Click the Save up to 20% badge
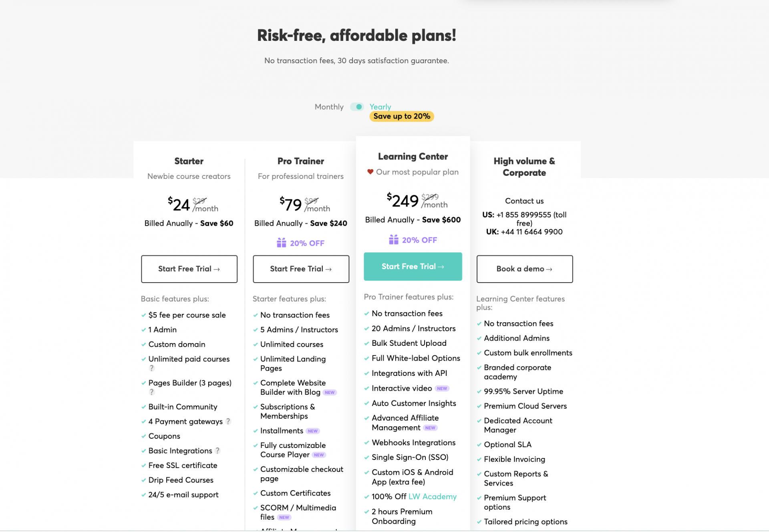Viewport: 769px width, 532px height. point(401,116)
